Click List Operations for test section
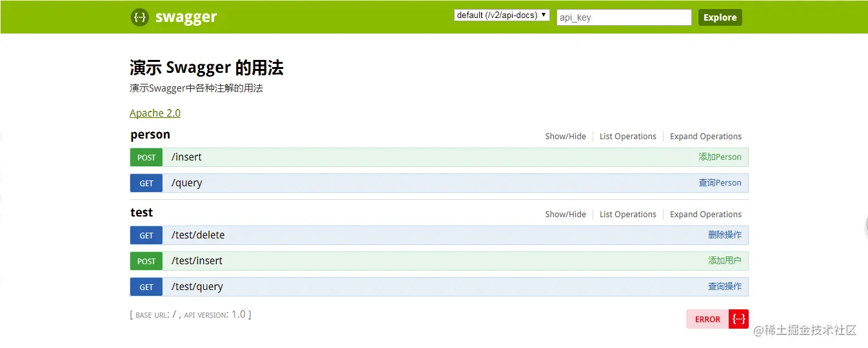 (628, 214)
